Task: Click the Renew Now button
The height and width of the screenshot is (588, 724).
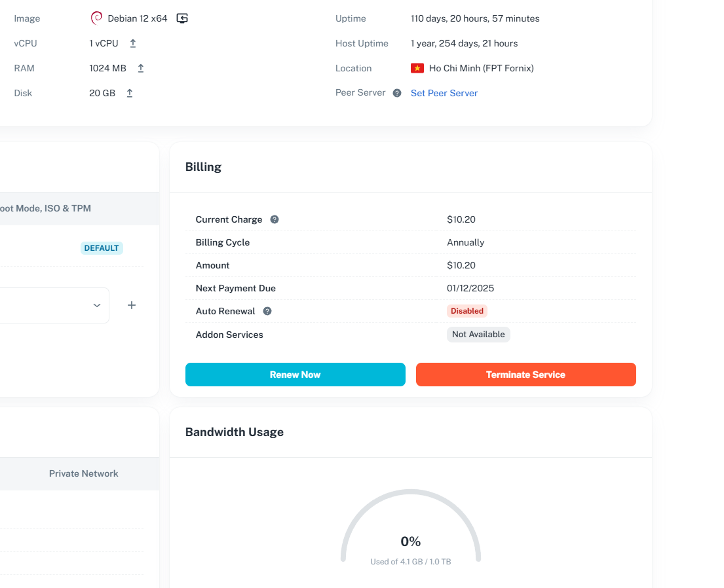Action: [x=295, y=375]
